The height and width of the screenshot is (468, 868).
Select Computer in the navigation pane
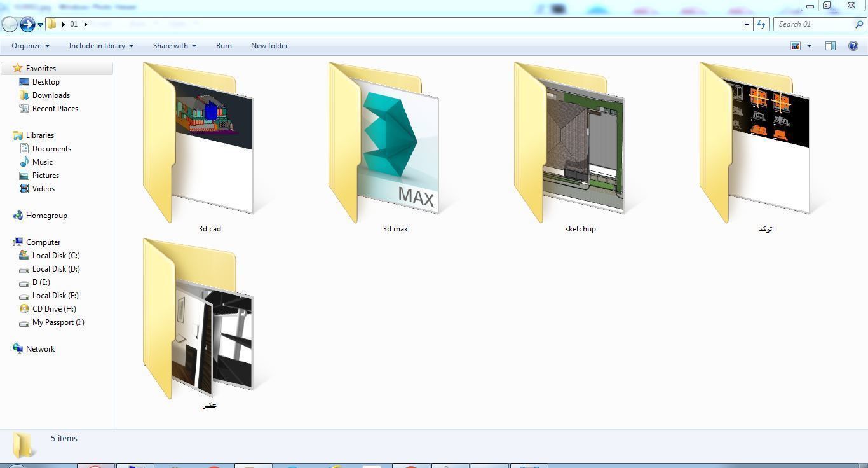(x=43, y=242)
